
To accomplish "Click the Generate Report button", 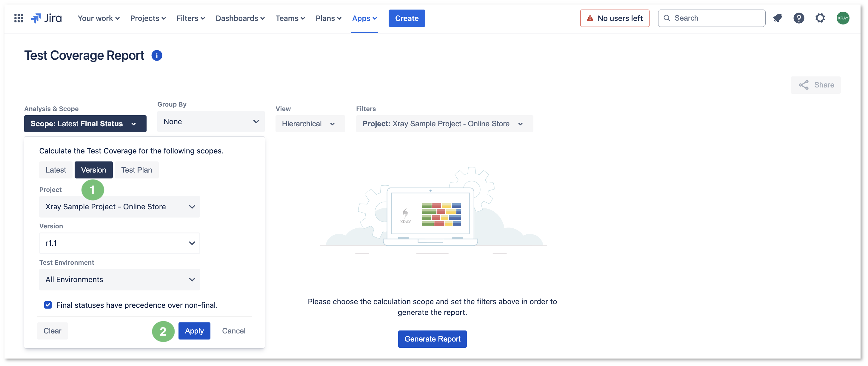I will pos(432,339).
